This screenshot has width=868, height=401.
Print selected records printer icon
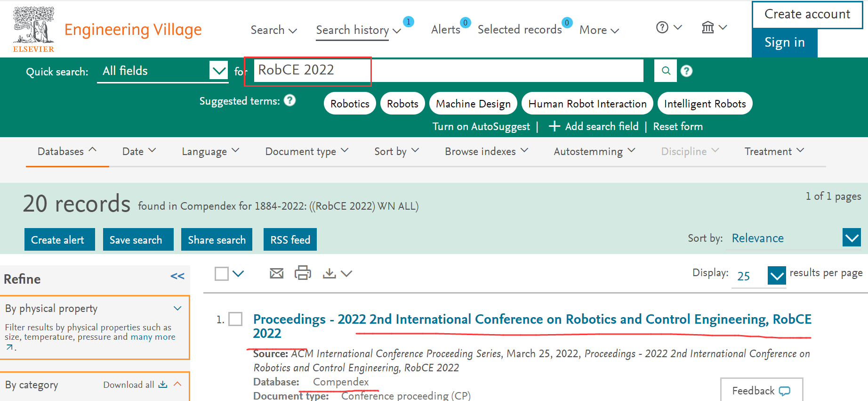(303, 273)
